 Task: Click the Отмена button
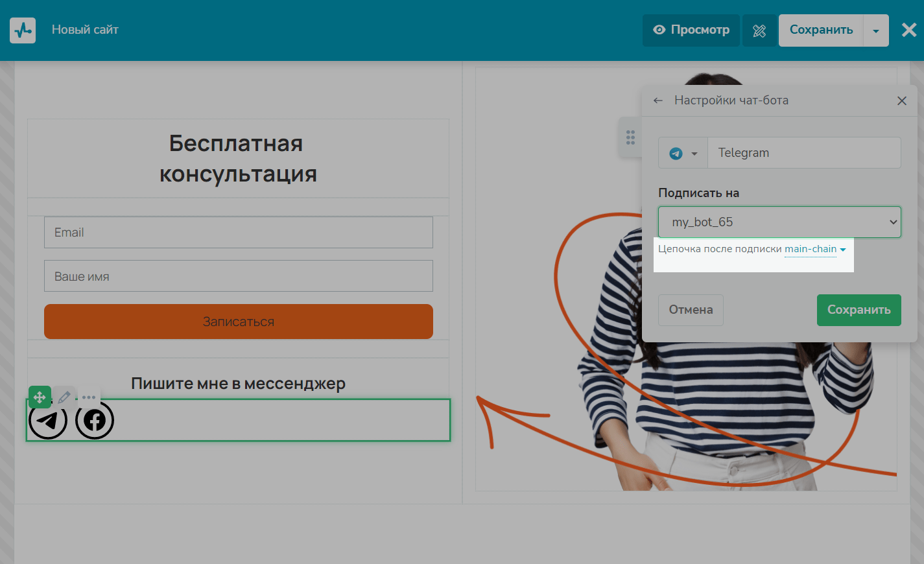(x=691, y=310)
